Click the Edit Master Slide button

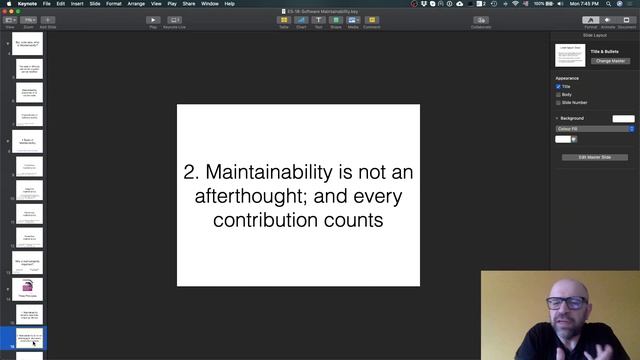pyautogui.click(x=595, y=157)
